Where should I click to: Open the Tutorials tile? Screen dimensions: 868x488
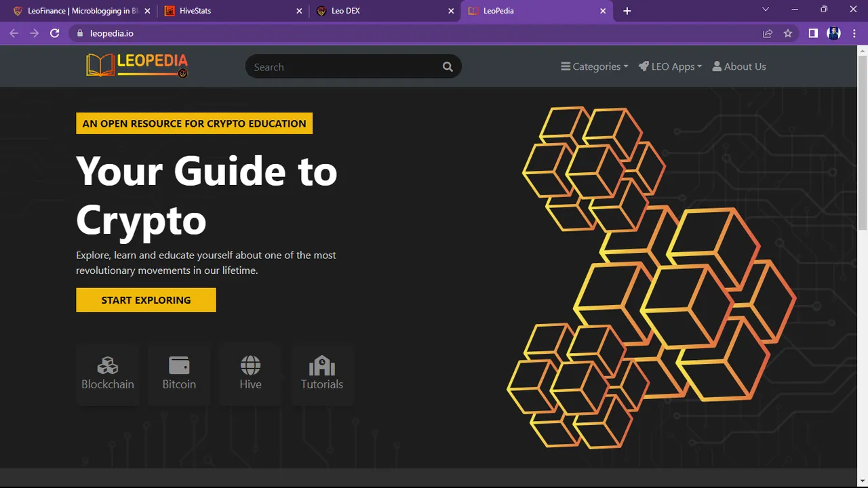(x=322, y=374)
